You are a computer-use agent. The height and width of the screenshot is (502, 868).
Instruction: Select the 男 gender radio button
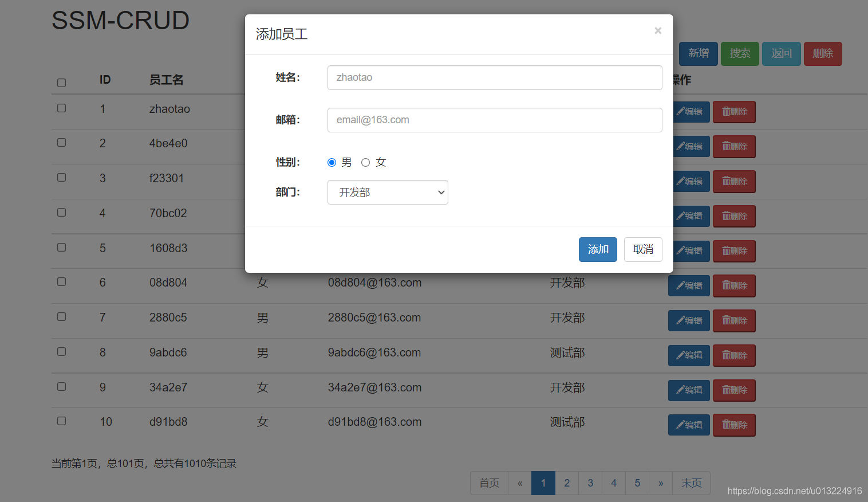[332, 162]
